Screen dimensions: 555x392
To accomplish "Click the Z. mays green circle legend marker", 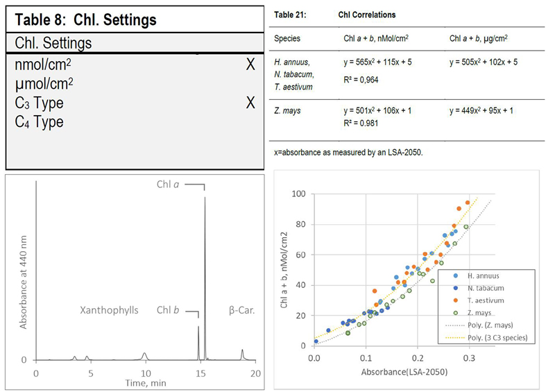I will click(456, 312).
